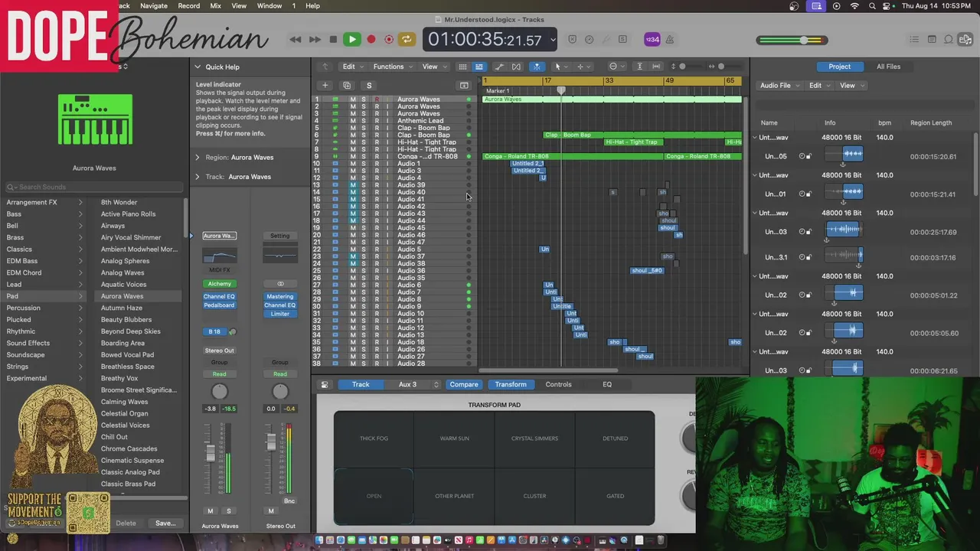Image resolution: width=980 pixels, height=551 pixels.
Task: Switch to the Transform tab
Action: click(x=511, y=385)
